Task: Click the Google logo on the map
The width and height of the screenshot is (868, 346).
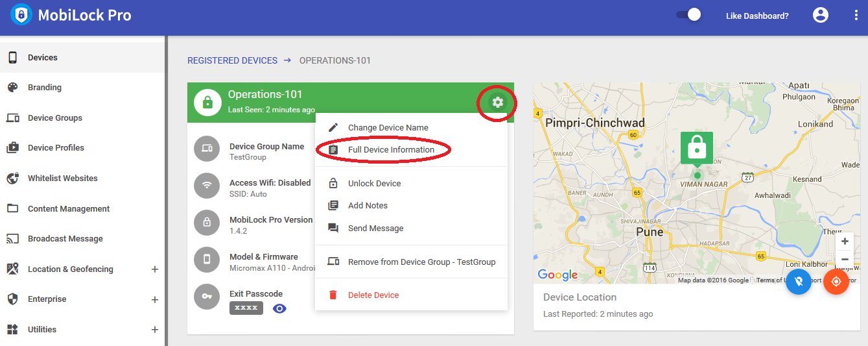Action: click(558, 275)
